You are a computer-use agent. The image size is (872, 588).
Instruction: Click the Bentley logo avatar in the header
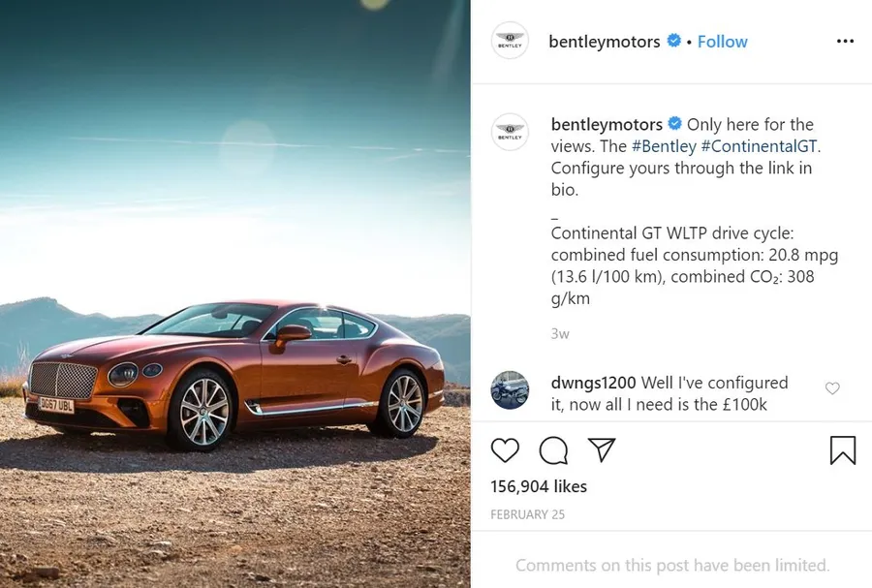point(510,41)
